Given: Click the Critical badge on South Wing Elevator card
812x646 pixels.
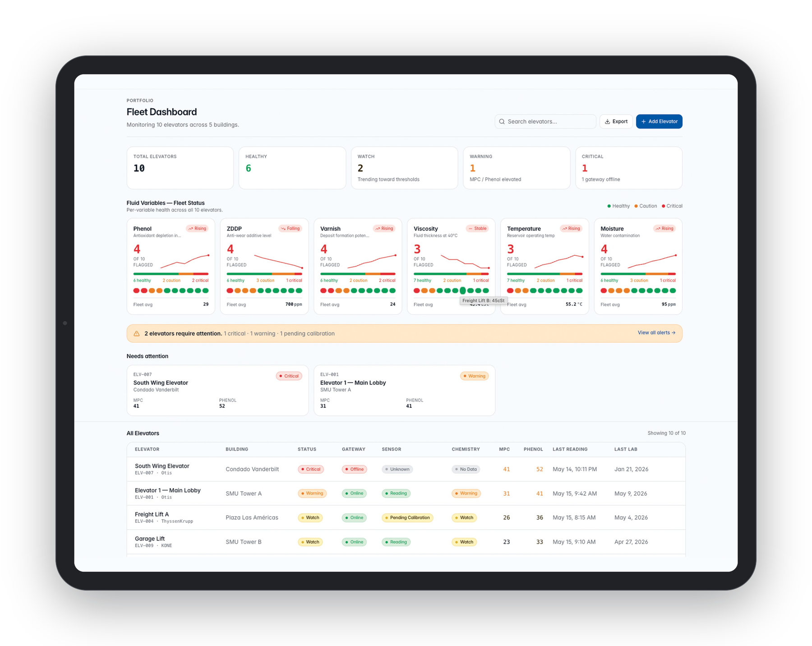Looking at the screenshot, I should 289,376.
